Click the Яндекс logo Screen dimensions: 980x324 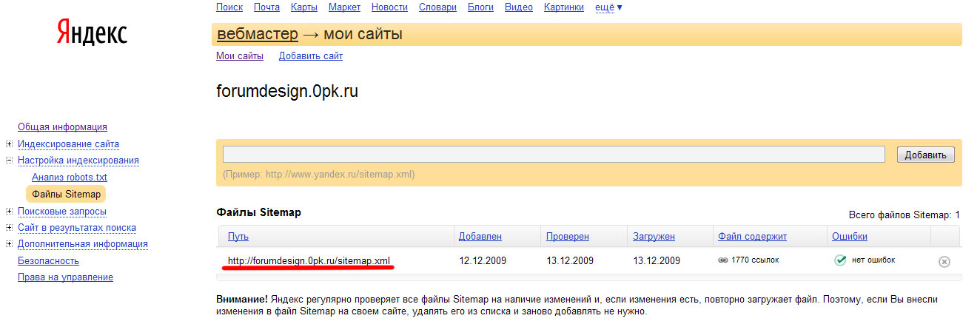(92, 33)
